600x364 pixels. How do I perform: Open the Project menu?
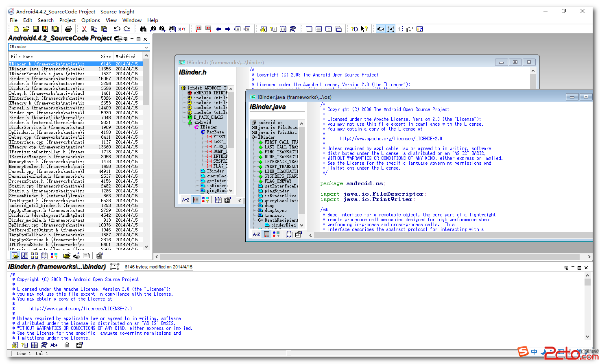(x=68, y=20)
